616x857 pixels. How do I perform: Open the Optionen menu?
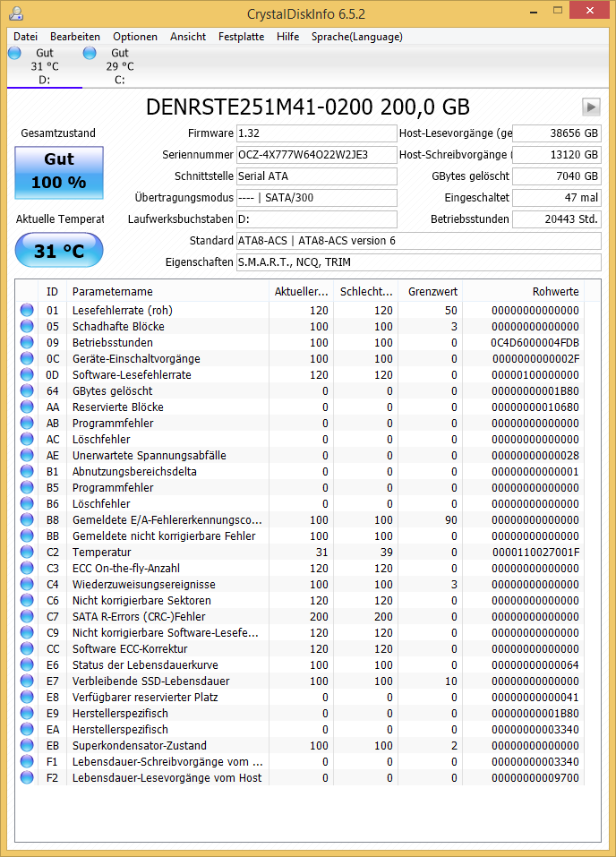(135, 37)
